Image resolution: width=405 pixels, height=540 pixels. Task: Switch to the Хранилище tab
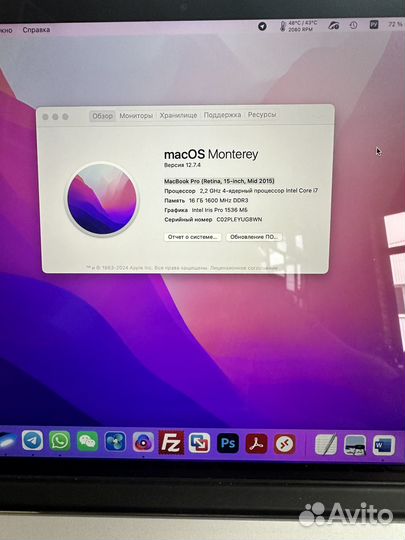pyautogui.click(x=178, y=115)
